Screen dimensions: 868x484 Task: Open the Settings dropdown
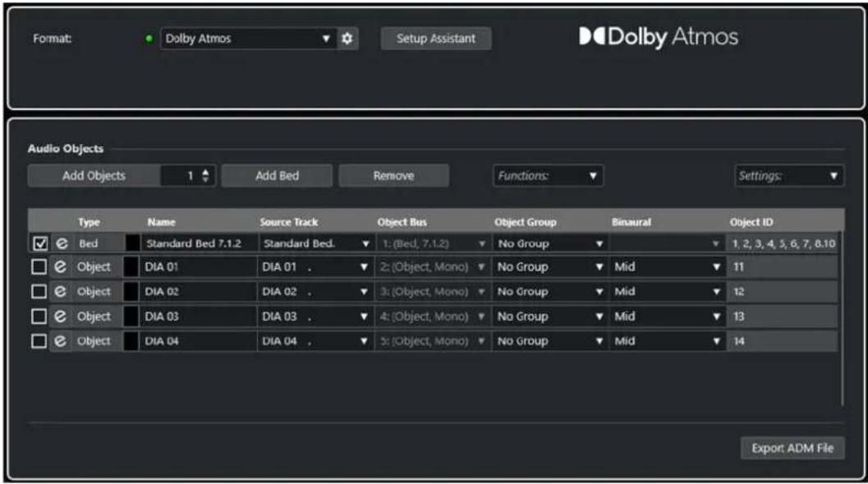789,176
